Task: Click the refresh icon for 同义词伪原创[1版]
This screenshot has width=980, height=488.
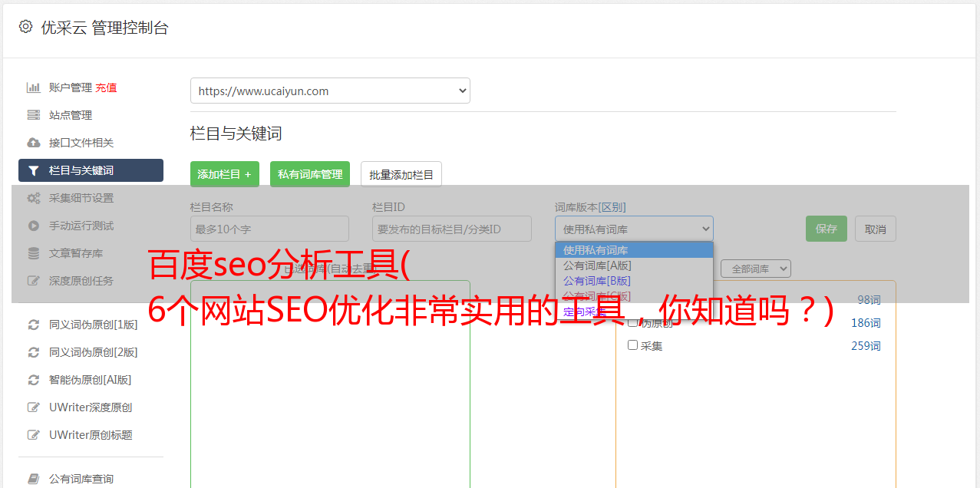Action: (33, 325)
